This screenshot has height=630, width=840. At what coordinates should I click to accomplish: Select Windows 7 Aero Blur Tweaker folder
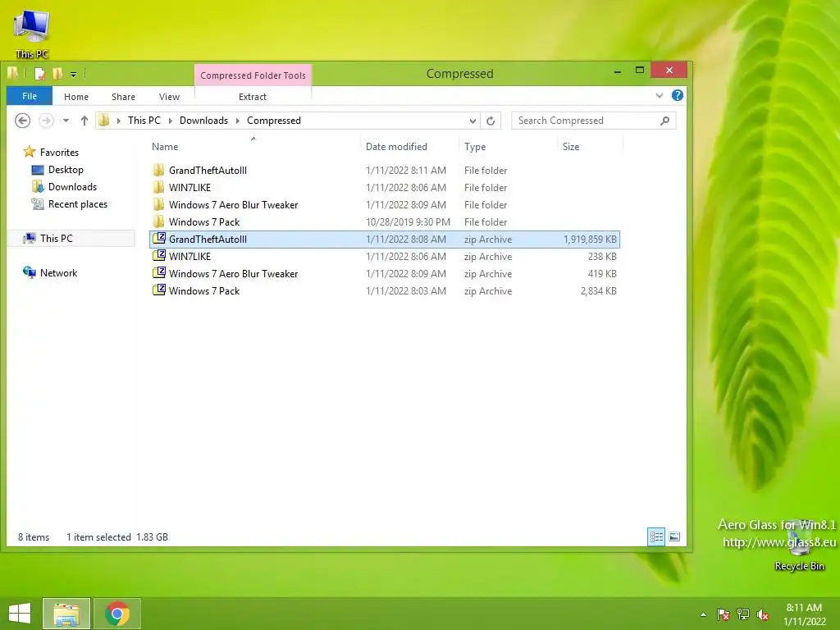pyautogui.click(x=384, y=204)
